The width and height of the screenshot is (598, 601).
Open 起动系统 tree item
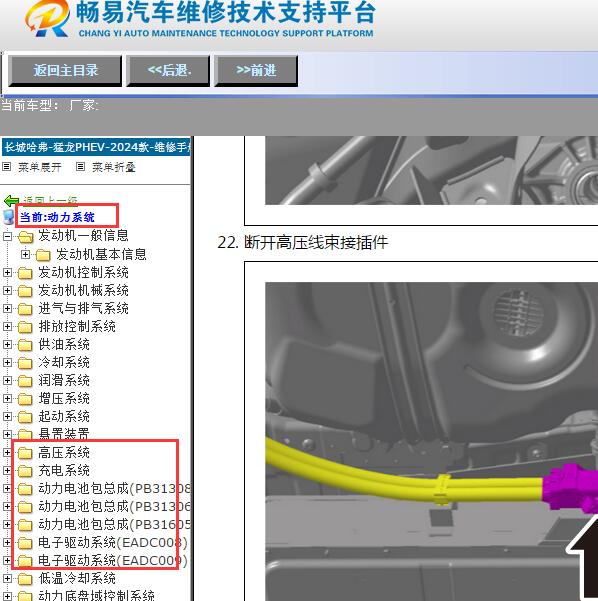click(64, 417)
